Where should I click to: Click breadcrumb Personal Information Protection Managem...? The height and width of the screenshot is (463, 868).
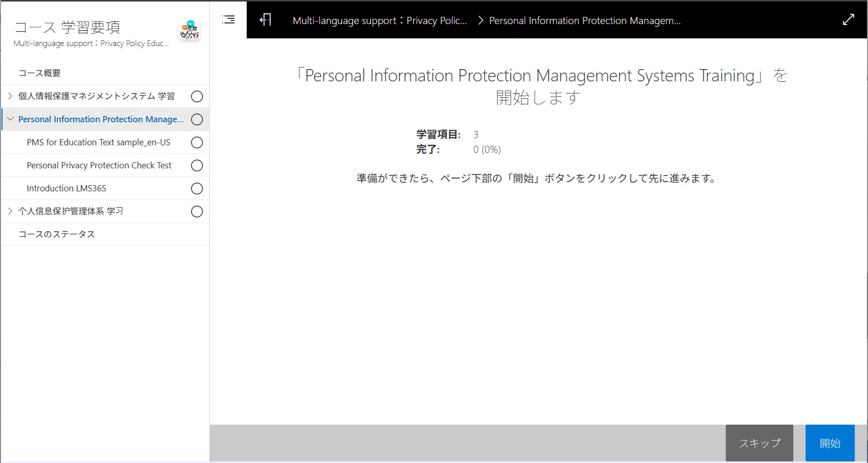click(x=585, y=20)
